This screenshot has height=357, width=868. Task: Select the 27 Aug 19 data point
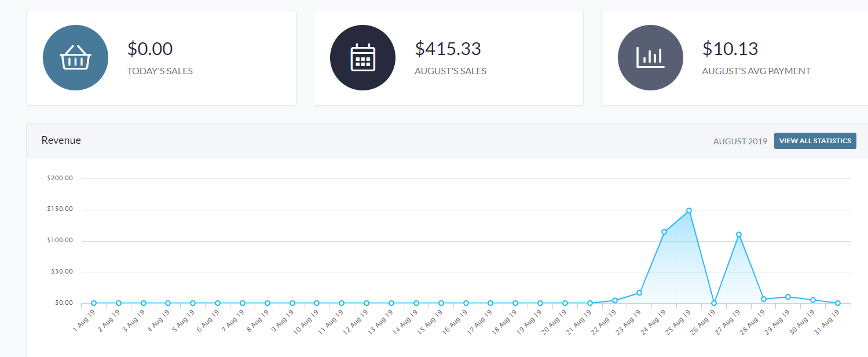point(738,235)
